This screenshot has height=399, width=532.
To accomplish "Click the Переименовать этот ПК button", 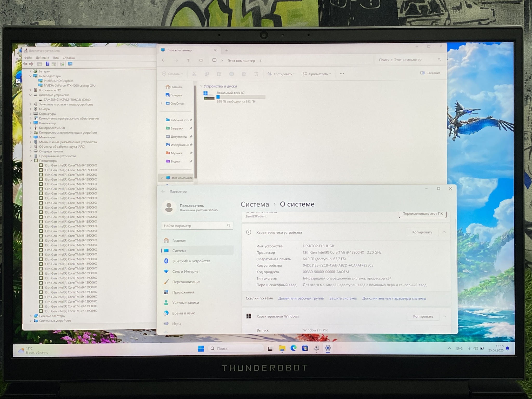I will [x=422, y=214].
